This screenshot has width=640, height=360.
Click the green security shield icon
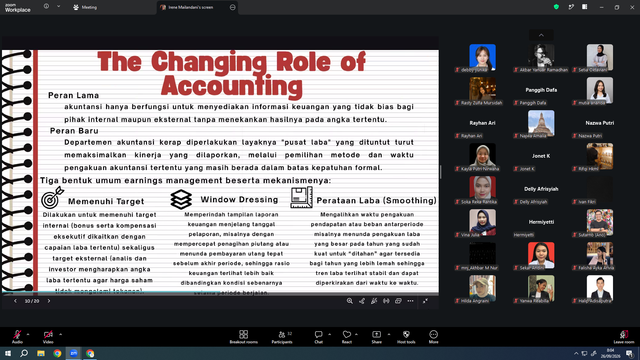point(556,7)
